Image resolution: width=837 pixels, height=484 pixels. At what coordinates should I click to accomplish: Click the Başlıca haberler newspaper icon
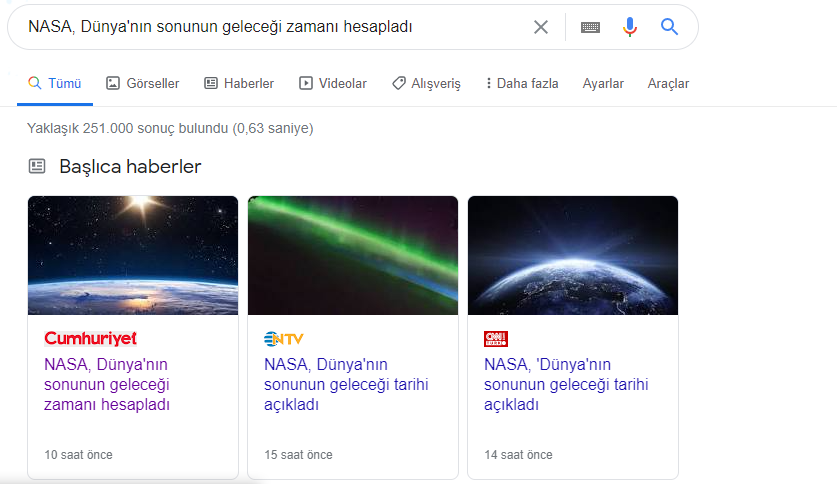click(x=37, y=166)
